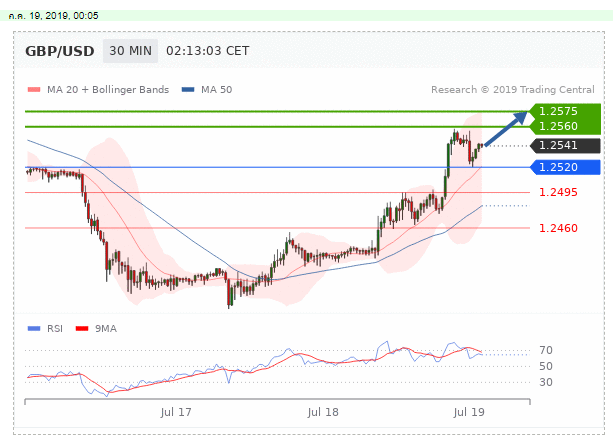Click the RSI blue legend swatch

click(34, 329)
